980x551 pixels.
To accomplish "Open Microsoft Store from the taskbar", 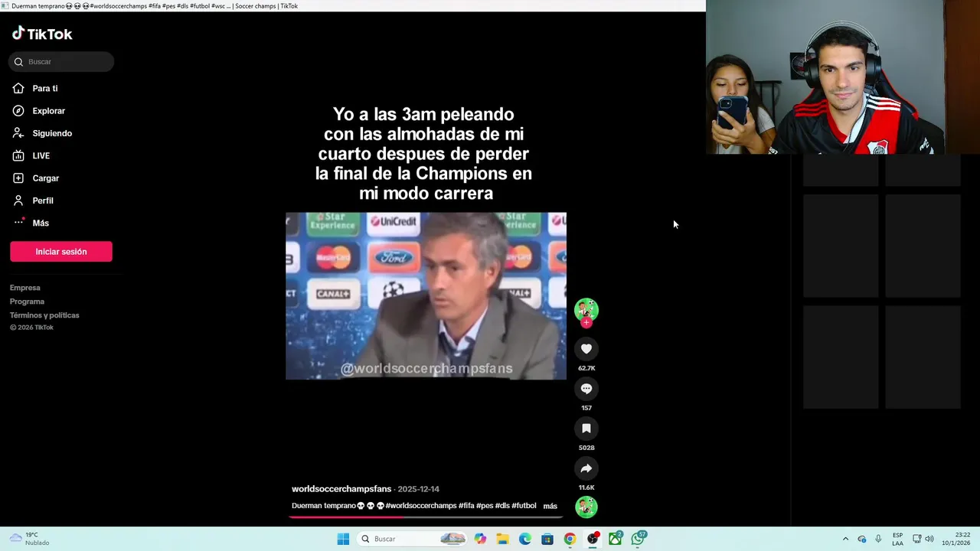I will point(547,539).
